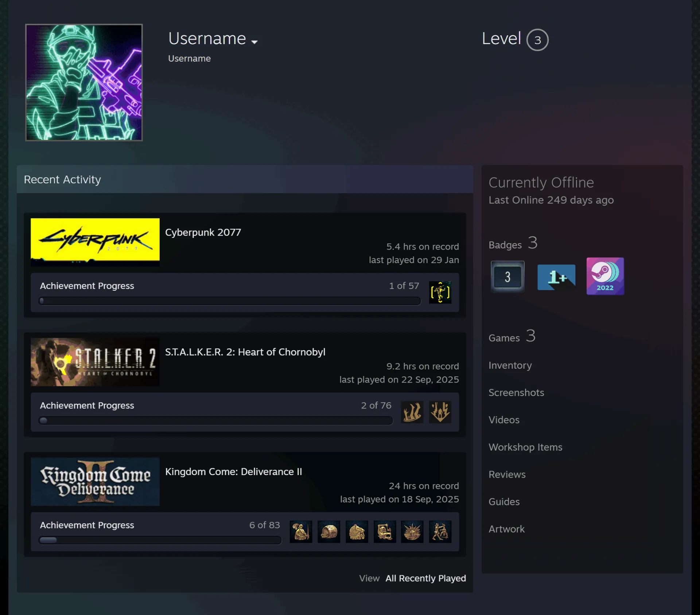Open fourth Kingdom Come achievement icon

tap(385, 532)
